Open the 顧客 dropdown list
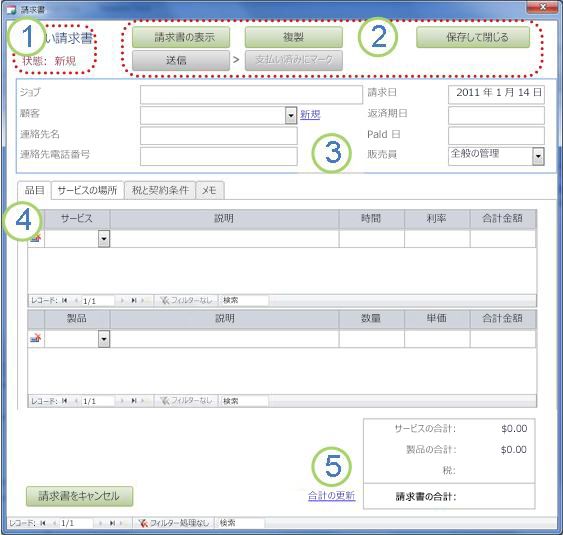The width and height of the screenshot is (563, 535). tap(291, 115)
